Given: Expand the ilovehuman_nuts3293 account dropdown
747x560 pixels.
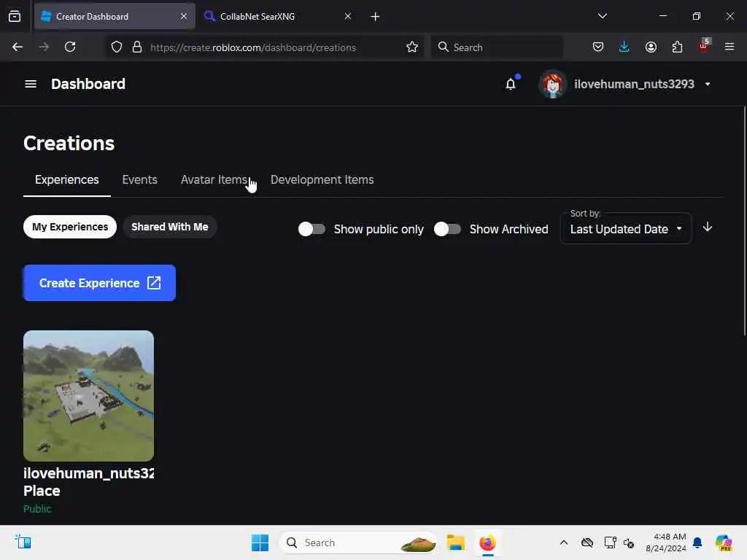Looking at the screenshot, I should click(708, 84).
